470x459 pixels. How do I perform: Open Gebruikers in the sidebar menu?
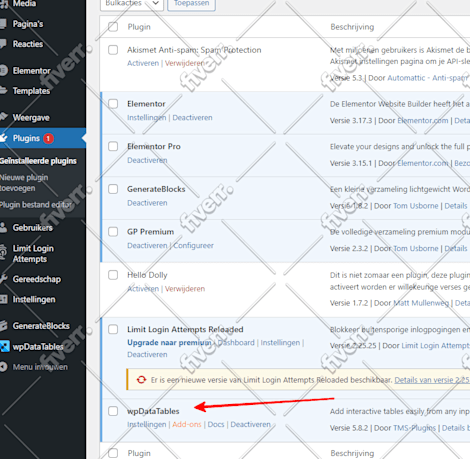pos(33,228)
